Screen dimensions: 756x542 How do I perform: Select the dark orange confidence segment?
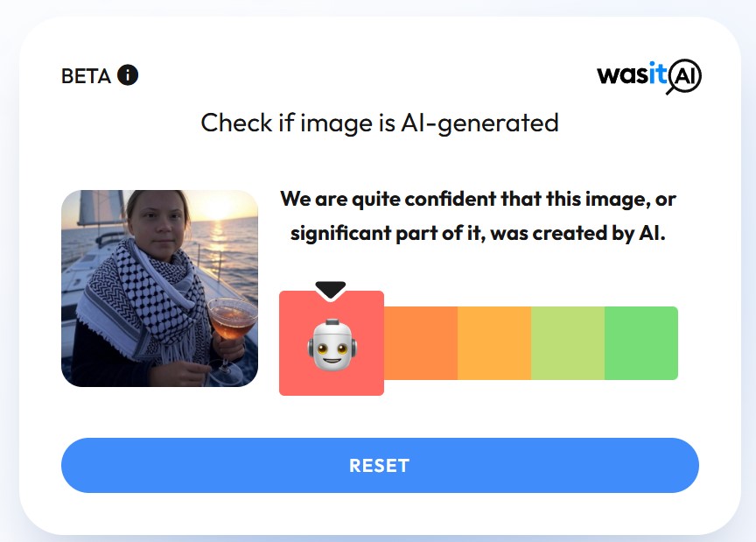(x=421, y=343)
